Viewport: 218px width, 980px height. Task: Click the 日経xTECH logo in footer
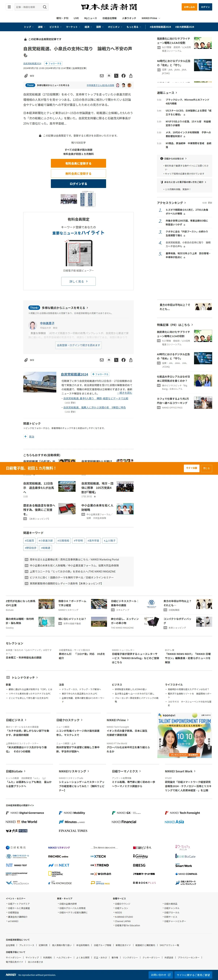pyautogui.click(x=98, y=856)
